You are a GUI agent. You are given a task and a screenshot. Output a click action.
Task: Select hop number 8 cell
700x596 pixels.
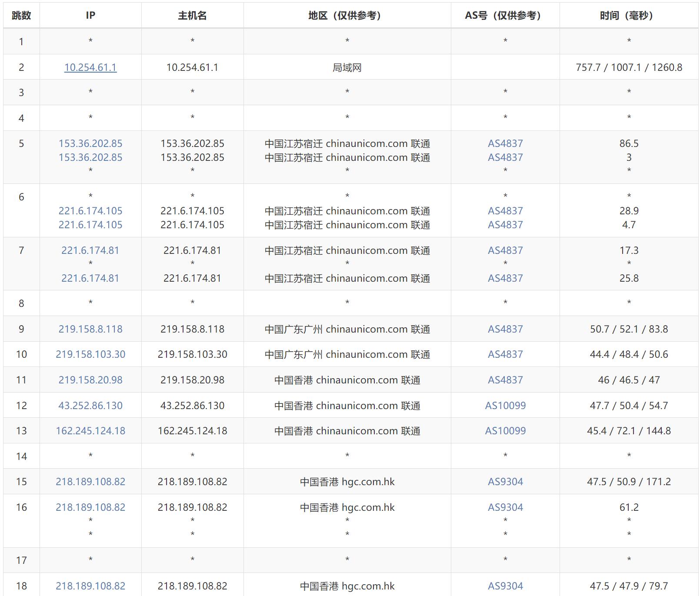click(x=21, y=303)
